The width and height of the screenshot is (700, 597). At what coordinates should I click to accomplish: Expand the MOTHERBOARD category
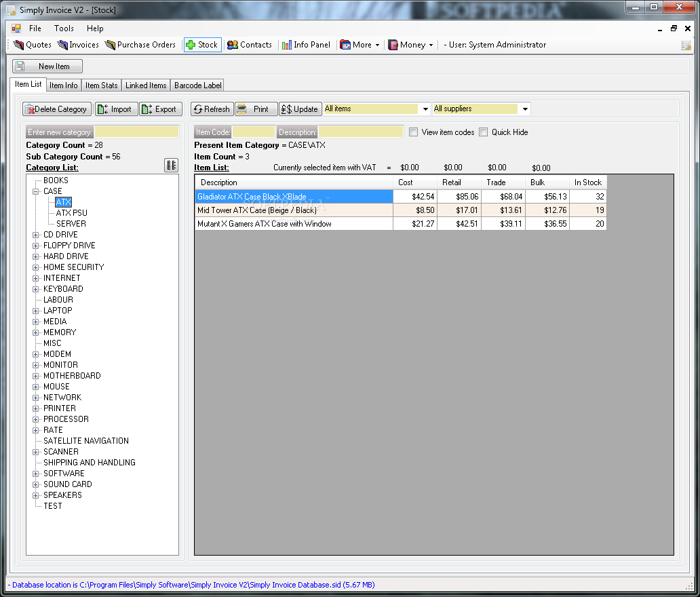coord(36,376)
